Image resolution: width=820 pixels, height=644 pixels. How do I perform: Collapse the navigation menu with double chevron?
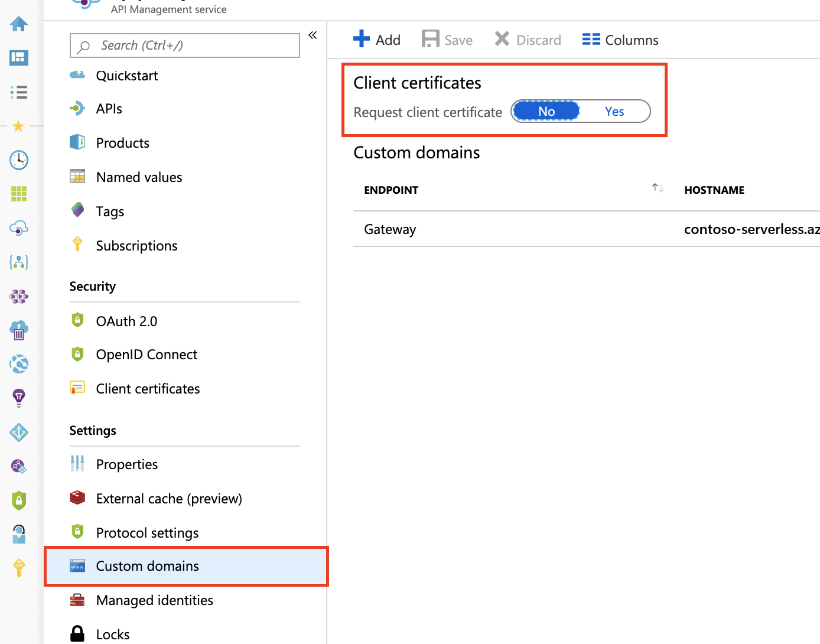tap(313, 35)
